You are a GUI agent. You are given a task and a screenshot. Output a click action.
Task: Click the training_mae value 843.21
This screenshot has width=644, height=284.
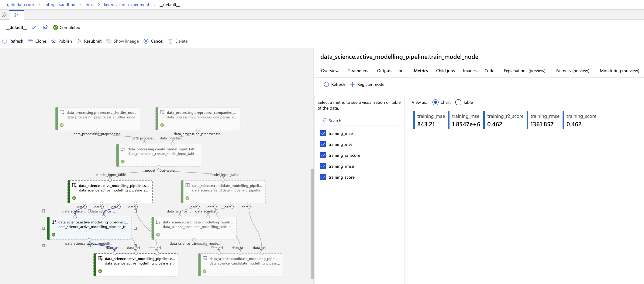pos(426,124)
